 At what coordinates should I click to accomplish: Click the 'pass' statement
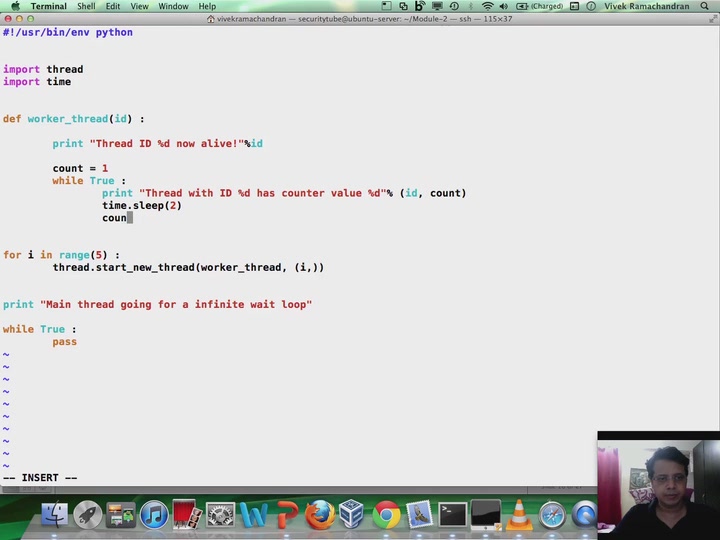tap(65, 342)
